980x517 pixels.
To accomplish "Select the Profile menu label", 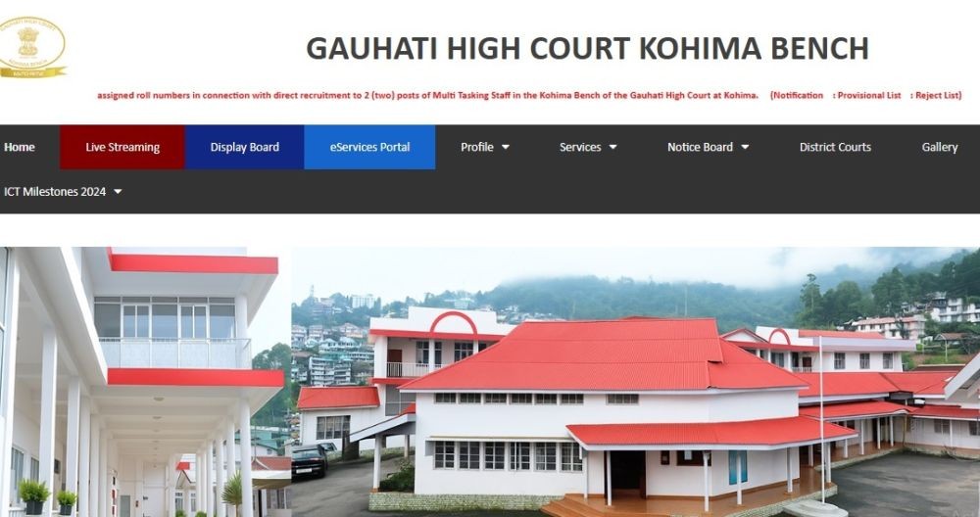I will point(477,147).
